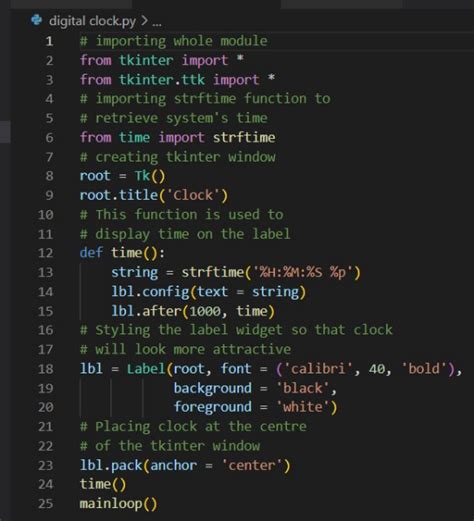
Task: Select line number 12 in gutter
Action: pyautogui.click(x=46, y=253)
